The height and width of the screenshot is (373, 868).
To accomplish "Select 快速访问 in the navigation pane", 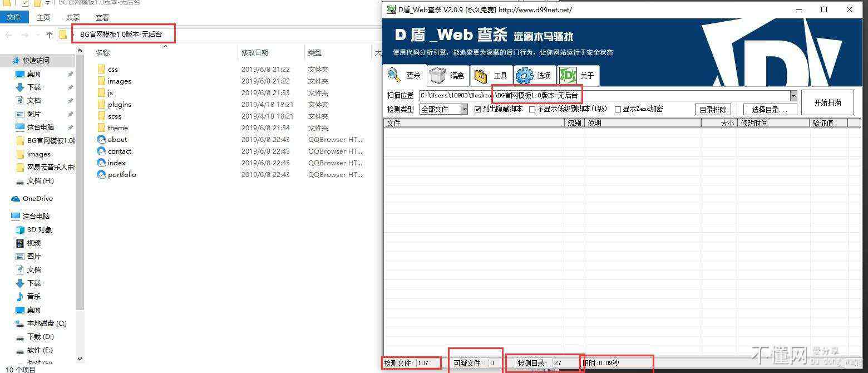I will coord(36,60).
